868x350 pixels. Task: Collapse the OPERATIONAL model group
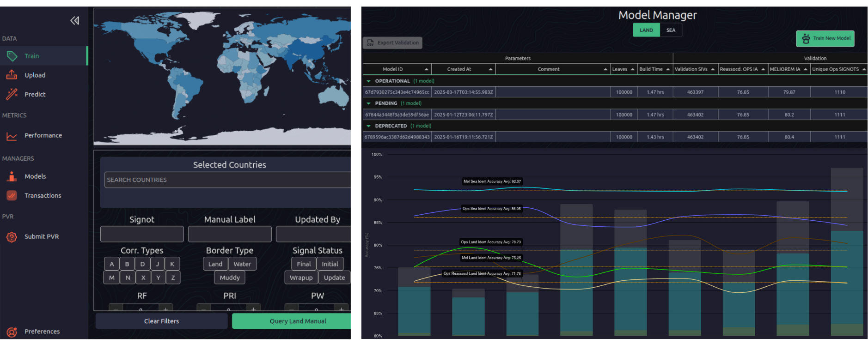(x=368, y=81)
